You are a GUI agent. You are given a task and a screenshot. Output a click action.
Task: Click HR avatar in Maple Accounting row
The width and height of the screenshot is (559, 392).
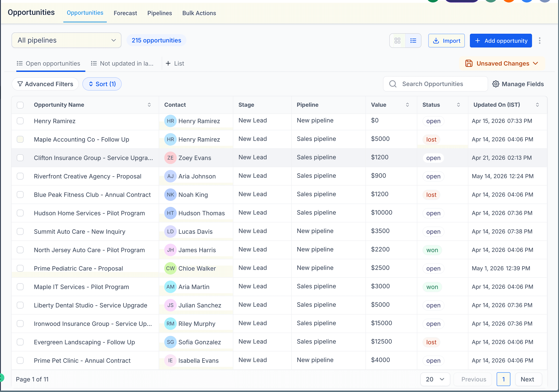(x=170, y=139)
